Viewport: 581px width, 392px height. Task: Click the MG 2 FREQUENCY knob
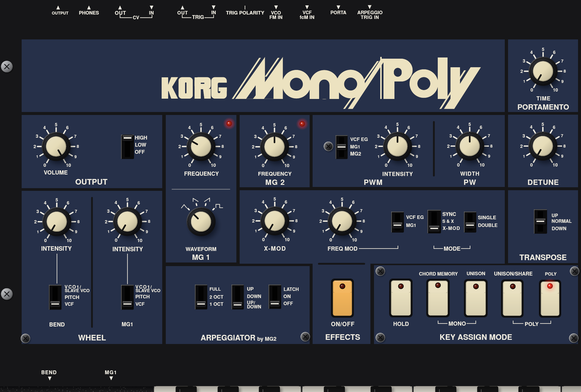point(274,147)
